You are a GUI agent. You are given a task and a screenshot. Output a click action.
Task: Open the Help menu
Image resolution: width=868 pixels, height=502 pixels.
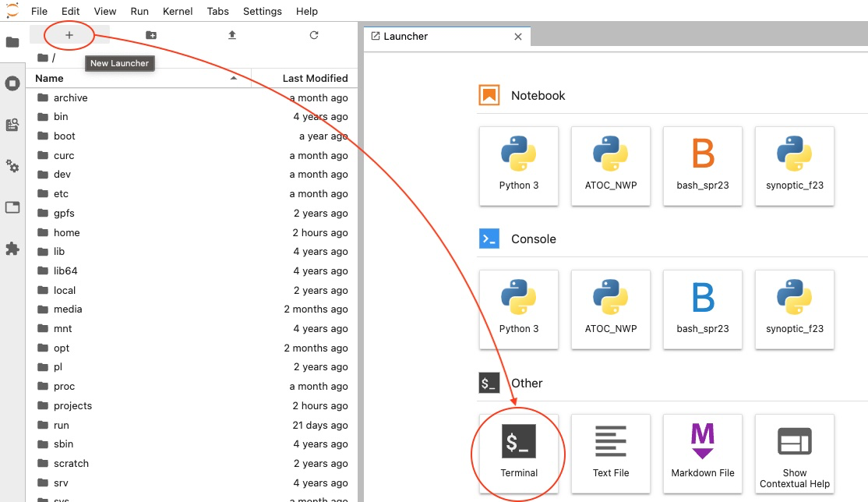tap(307, 11)
